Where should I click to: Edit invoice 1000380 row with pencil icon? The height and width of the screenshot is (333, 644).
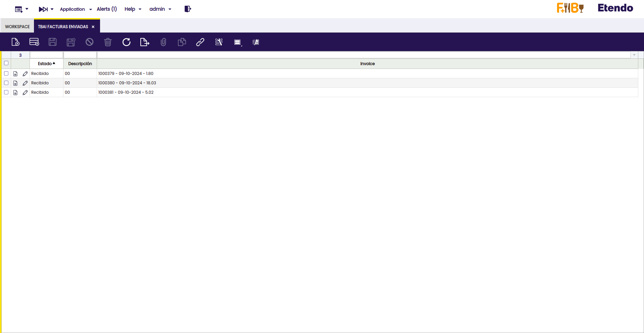pyautogui.click(x=25, y=83)
